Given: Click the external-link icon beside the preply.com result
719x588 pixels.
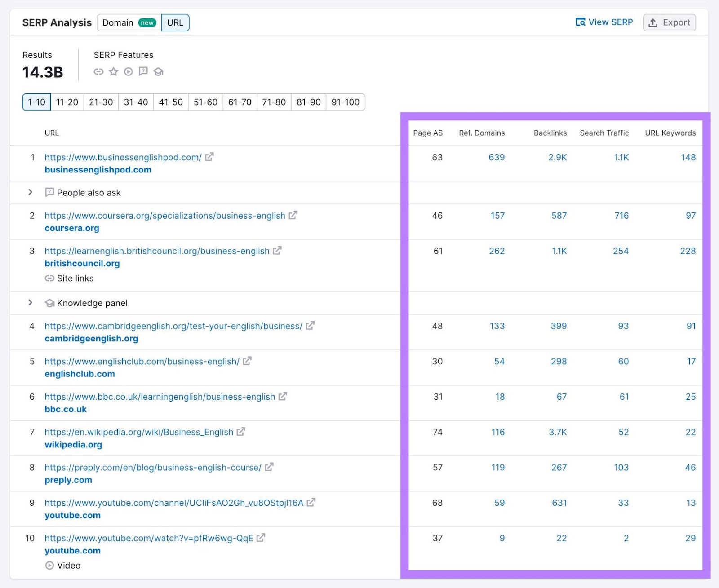Looking at the screenshot, I should click(x=268, y=467).
